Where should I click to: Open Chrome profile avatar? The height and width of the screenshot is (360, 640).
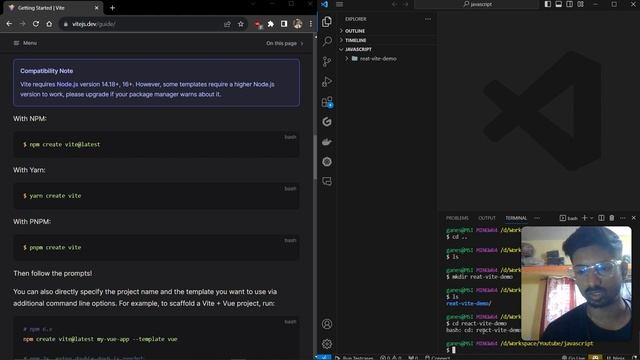coord(298,24)
